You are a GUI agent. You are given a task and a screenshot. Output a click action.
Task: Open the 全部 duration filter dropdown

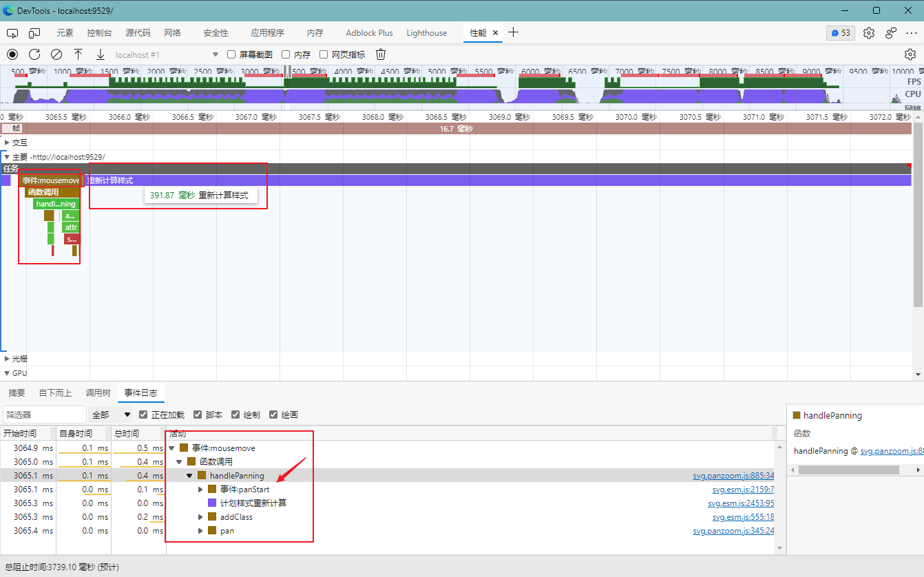(111, 415)
